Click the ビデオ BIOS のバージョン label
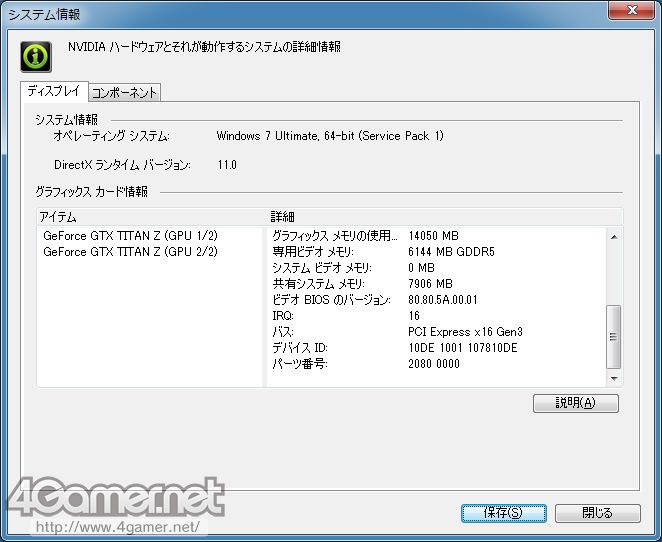 click(x=331, y=300)
